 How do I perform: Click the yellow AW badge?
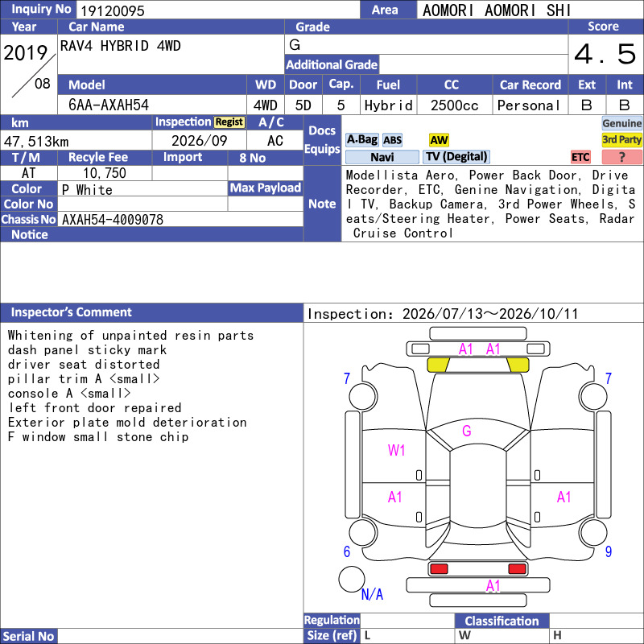(439, 140)
